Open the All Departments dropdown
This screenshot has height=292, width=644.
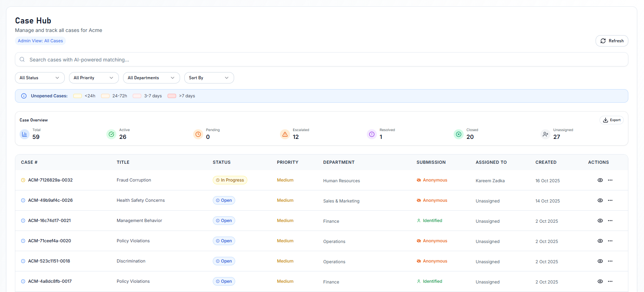[151, 78]
